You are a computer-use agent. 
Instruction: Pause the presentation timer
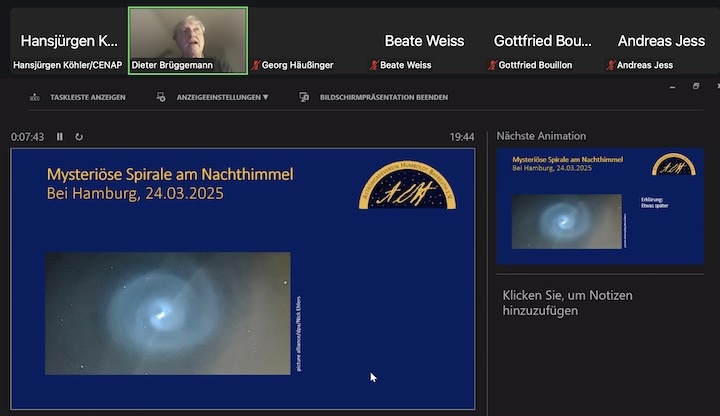click(60, 137)
